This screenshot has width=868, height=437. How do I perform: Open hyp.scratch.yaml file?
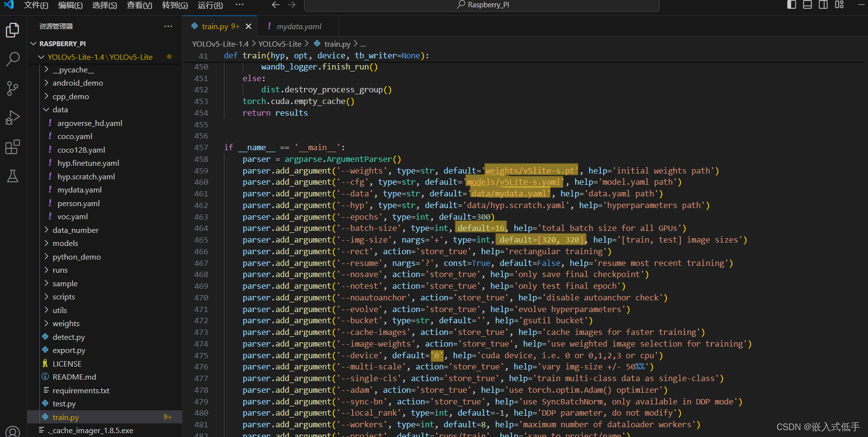pyautogui.click(x=104, y=177)
